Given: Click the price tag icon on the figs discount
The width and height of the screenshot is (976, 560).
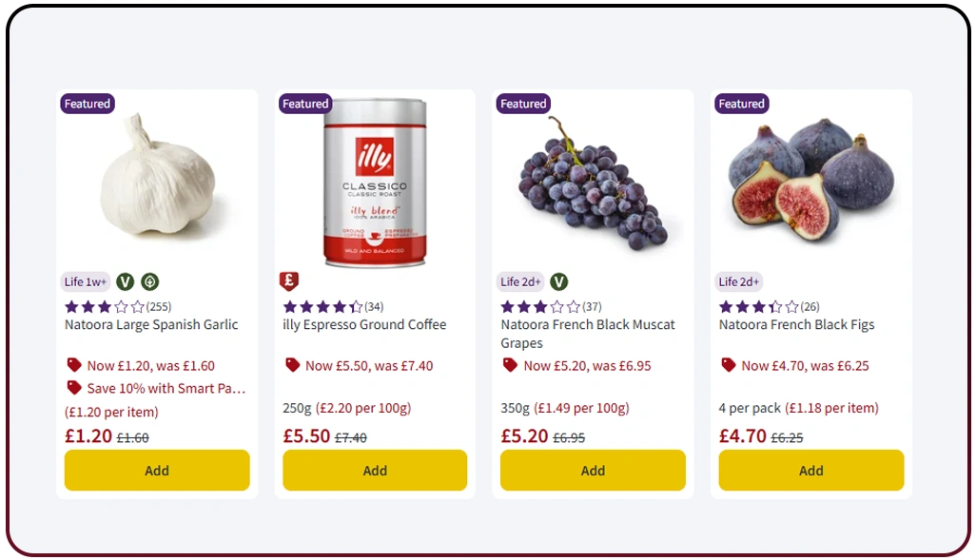Looking at the screenshot, I should pos(731,365).
